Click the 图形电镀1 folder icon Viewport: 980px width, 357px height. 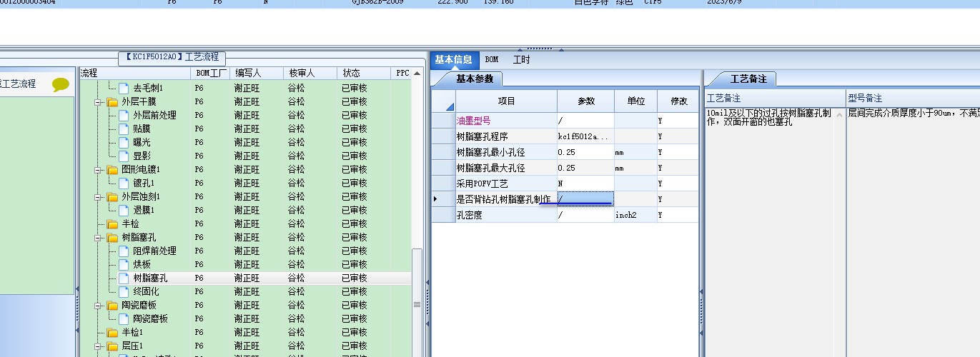coord(112,169)
